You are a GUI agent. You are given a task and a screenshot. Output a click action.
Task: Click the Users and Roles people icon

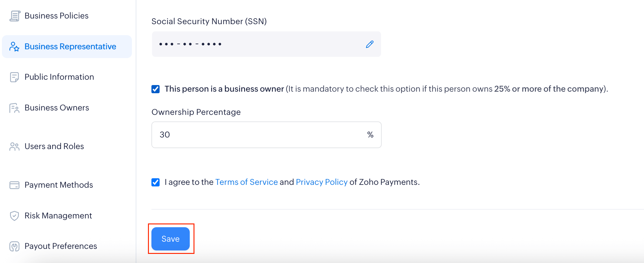tap(14, 147)
